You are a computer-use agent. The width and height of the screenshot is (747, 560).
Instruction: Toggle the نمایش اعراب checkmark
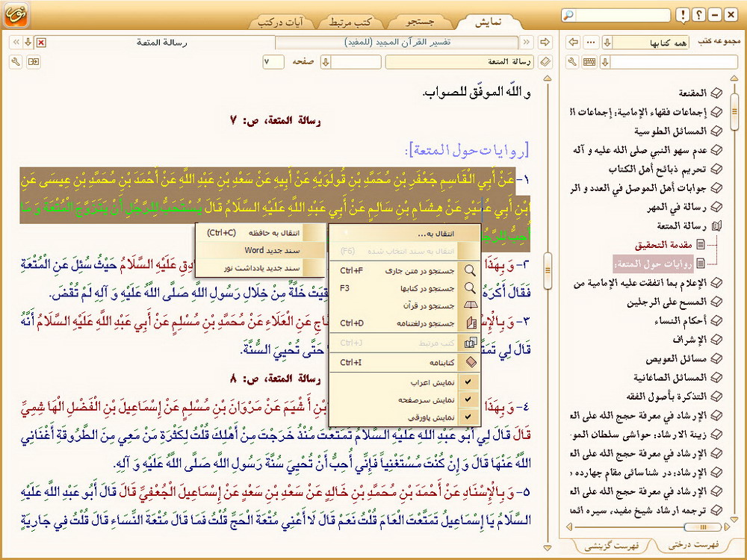pyautogui.click(x=468, y=382)
